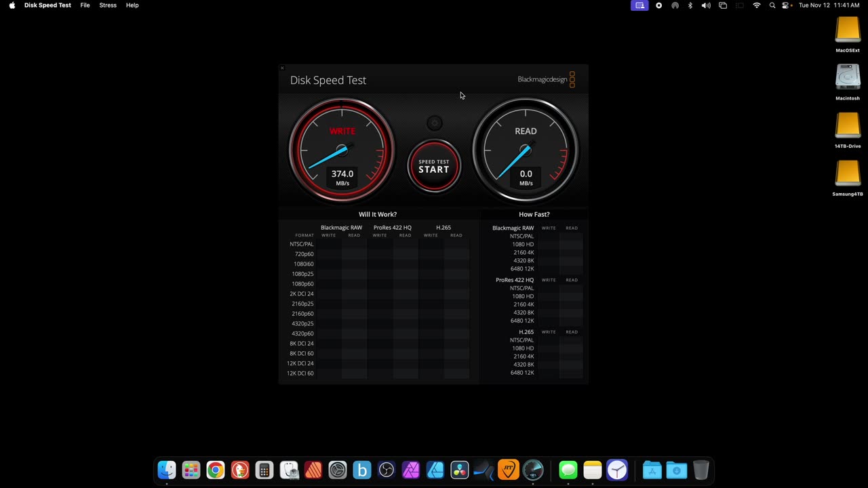The width and height of the screenshot is (868, 488).
Task: Click the WRITE speed gauge
Action: [x=342, y=150]
